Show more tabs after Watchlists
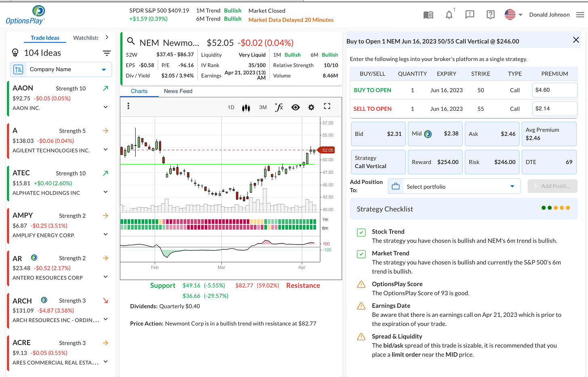 tap(107, 37)
